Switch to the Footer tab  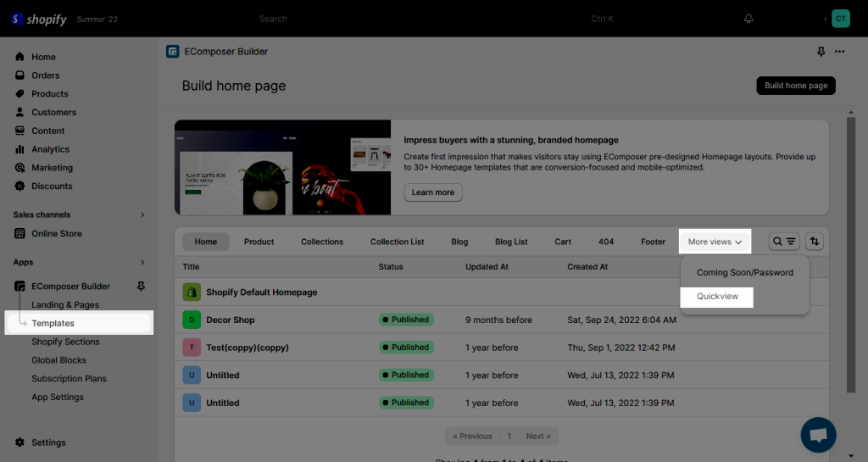[x=654, y=242]
